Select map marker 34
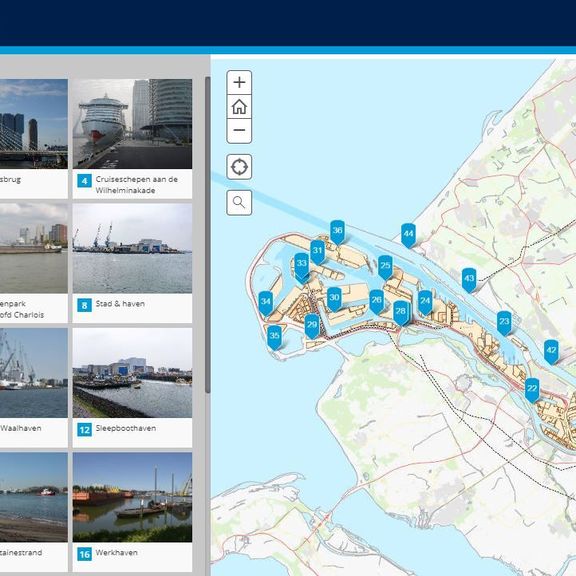This screenshot has height=576, width=576. click(x=266, y=303)
